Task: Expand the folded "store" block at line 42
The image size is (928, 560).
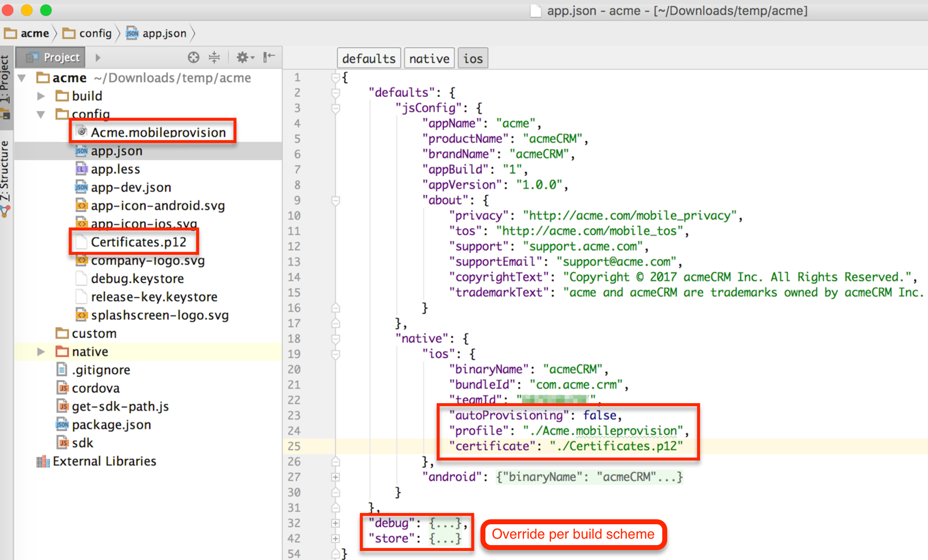Action: (336, 539)
